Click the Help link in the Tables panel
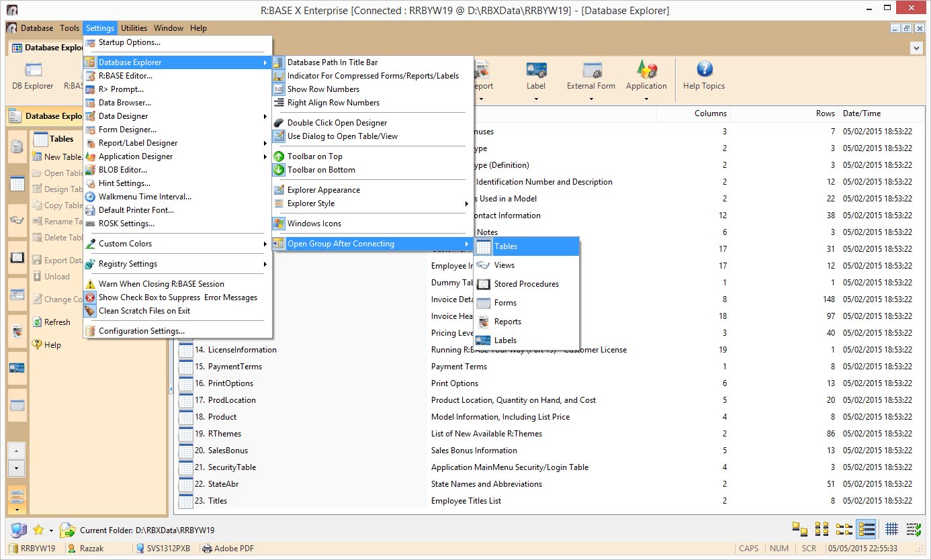Viewport: 931px width, 560px height. click(52, 345)
